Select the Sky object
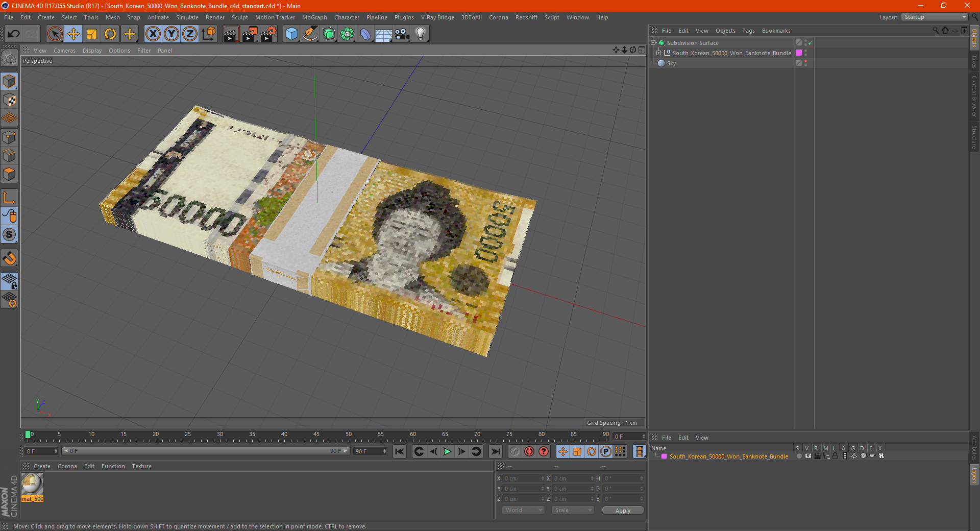980x531 pixels. pos(671,63)
